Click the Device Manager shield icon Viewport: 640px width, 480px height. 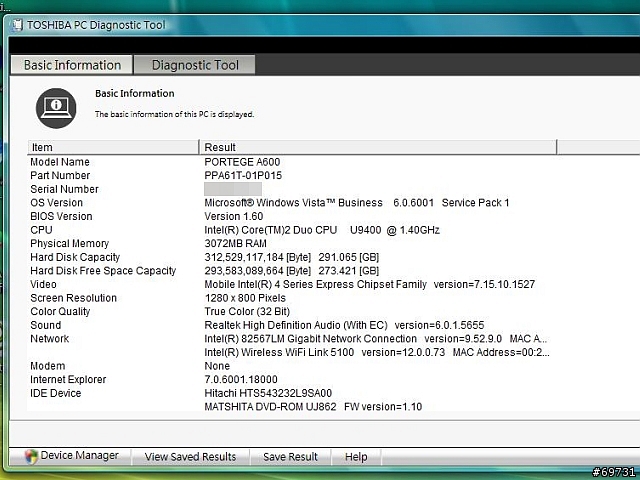tap(31, 456)
